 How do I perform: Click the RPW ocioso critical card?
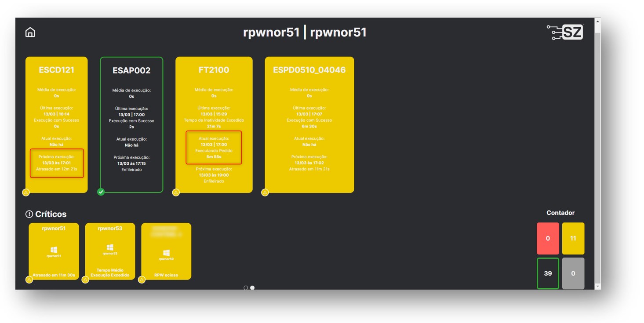166,251
